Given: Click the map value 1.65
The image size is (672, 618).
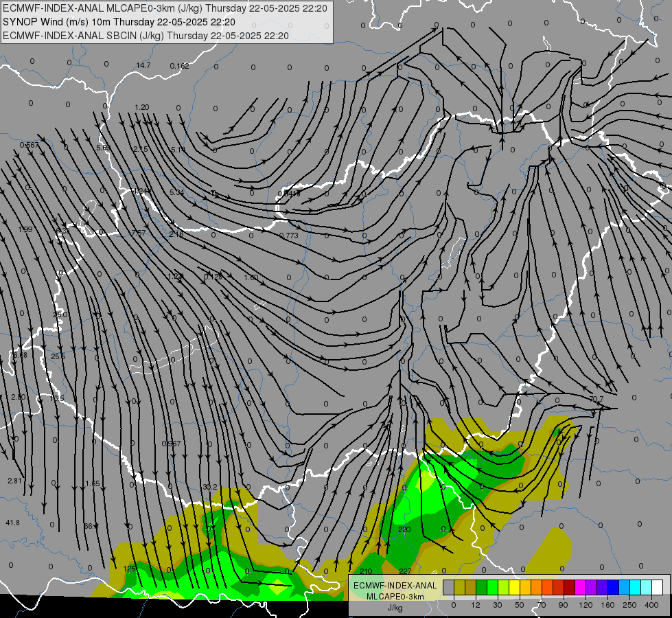Looking at the screenshot, I should [x=92, y=483].
